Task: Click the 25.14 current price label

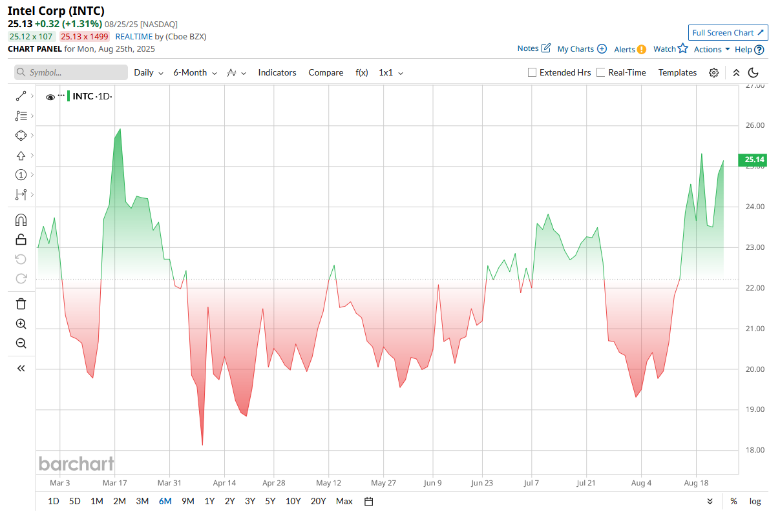Action: tap(753, 159)
